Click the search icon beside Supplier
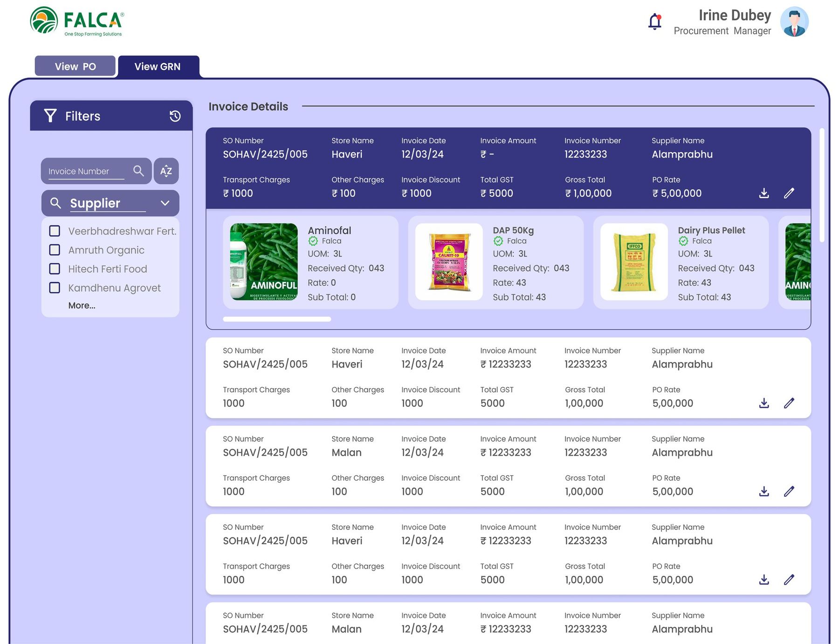Screen dimensions: 839x644 55,203
